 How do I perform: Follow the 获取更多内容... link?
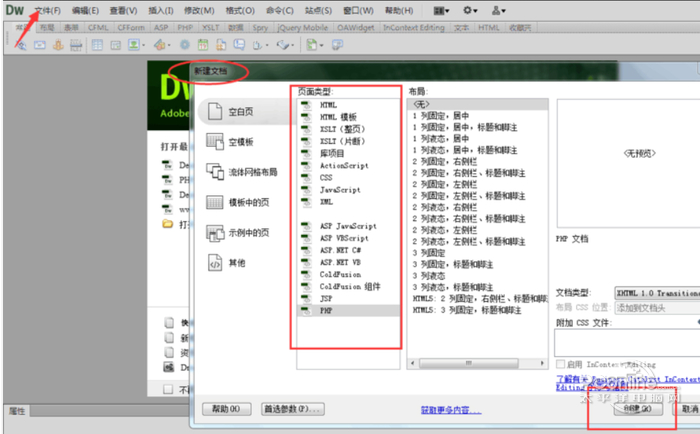(x=451, y=410)
